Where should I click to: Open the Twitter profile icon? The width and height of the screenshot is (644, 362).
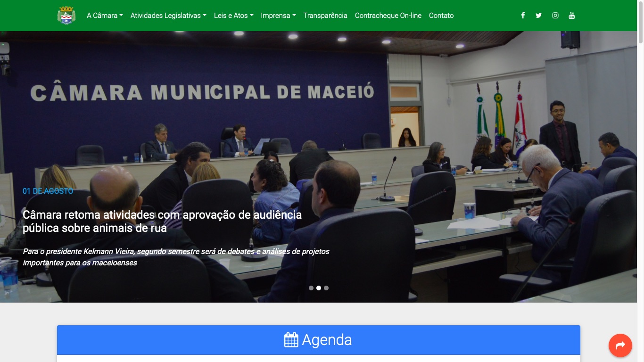pos(539,16)
